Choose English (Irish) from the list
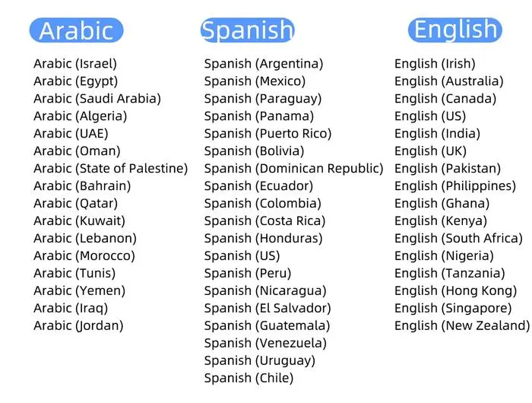Viewport: 532px width, 403px height. (x=435, y=64)
